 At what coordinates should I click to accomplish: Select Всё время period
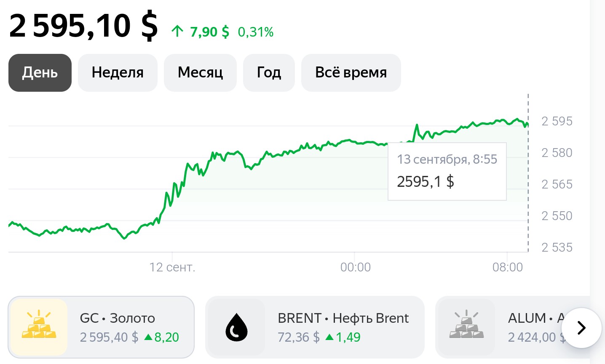pyautogui.click(x=351, y=72)
